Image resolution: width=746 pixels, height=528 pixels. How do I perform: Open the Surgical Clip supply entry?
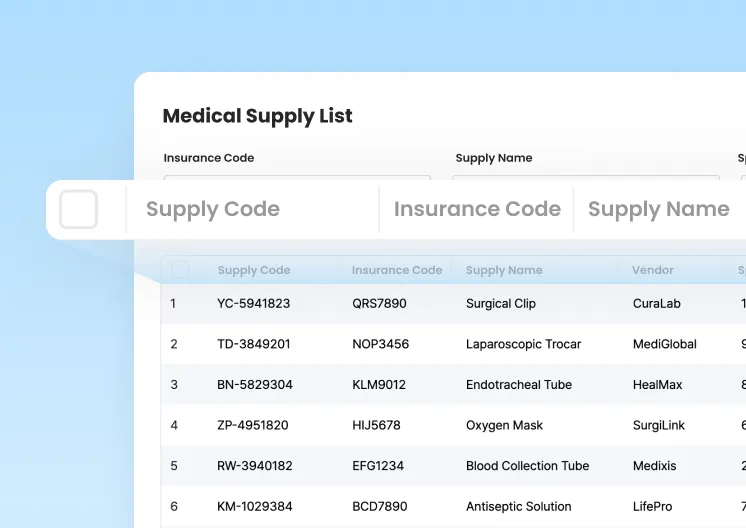(x=500, y=303)
